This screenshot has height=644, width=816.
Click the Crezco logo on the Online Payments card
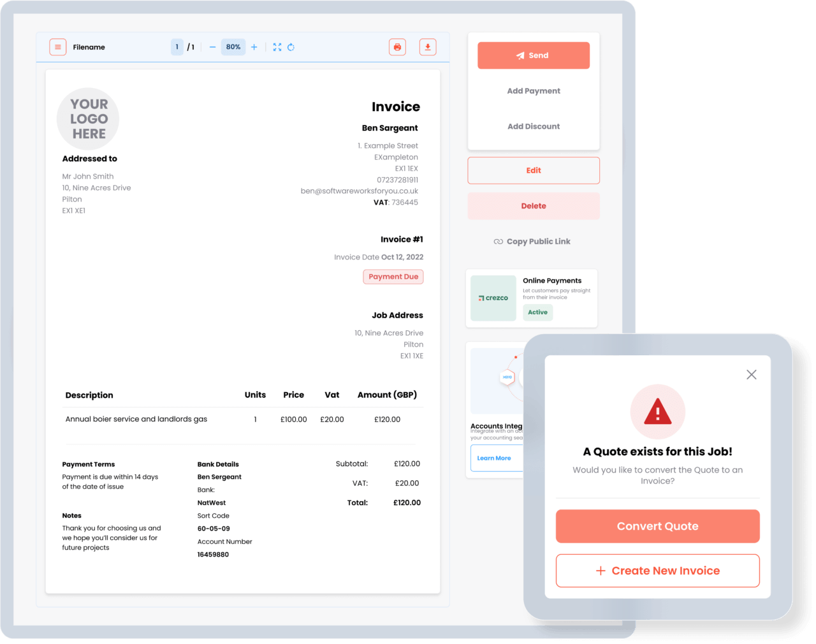493,298
